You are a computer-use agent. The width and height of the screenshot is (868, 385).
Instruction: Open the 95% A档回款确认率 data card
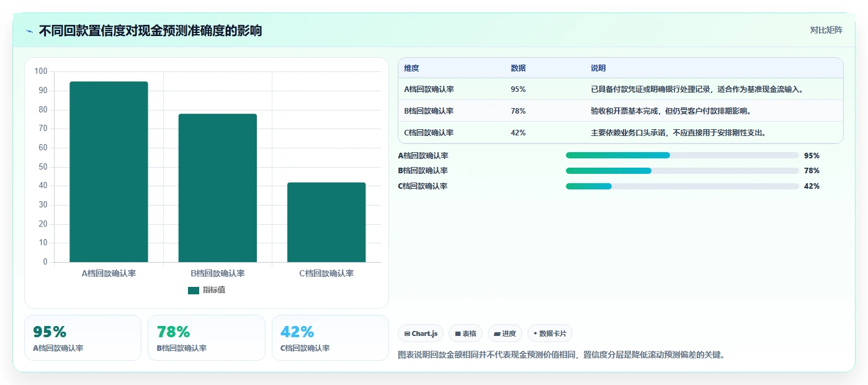coord(83,338)
